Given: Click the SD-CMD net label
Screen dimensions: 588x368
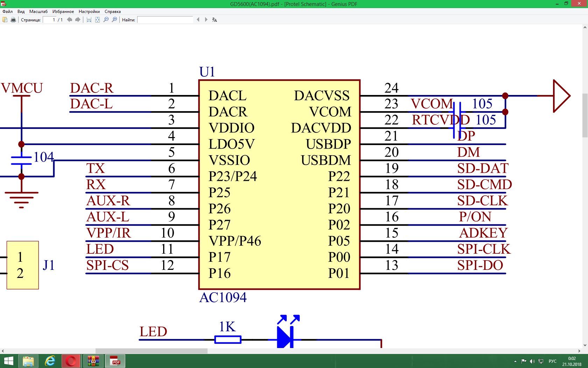Looking at the screenshot, I should (x=484, y=185).
